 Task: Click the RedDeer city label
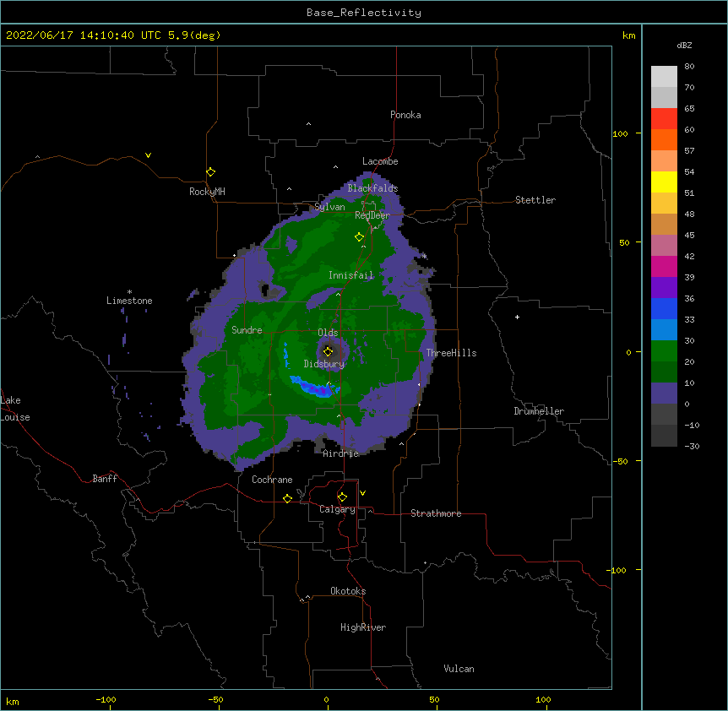(x=372, y=214)
